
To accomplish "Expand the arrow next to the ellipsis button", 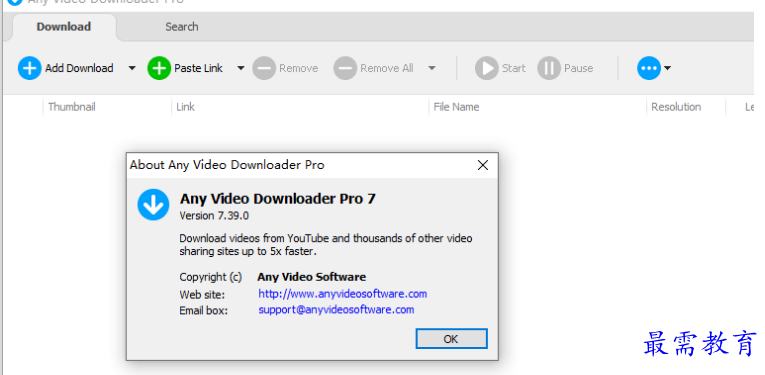I will pos(667,68).
